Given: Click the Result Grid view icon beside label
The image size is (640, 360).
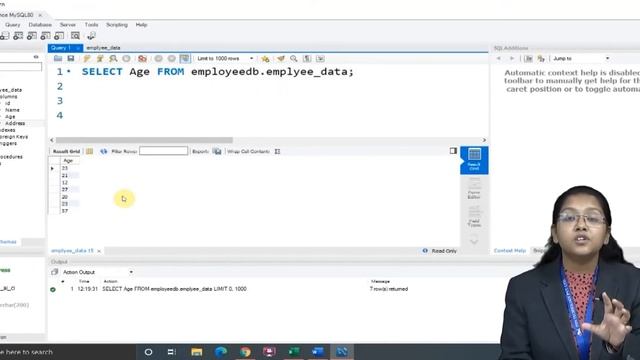Looking at the screenshot, I should tap(89, 151).
